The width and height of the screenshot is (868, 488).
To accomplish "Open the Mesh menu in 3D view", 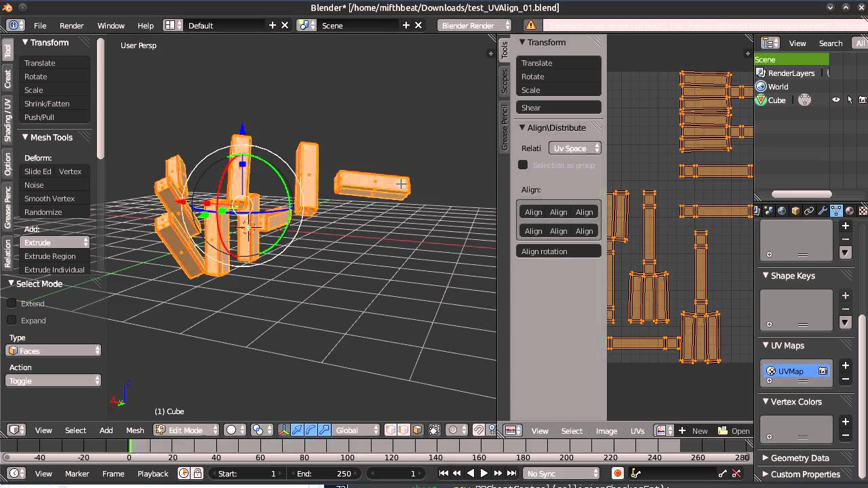I will (135, 430).
